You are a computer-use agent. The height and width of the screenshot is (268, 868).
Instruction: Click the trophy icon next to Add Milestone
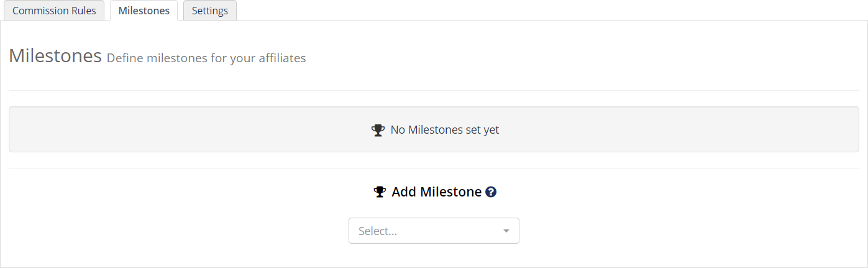(380, 192)
